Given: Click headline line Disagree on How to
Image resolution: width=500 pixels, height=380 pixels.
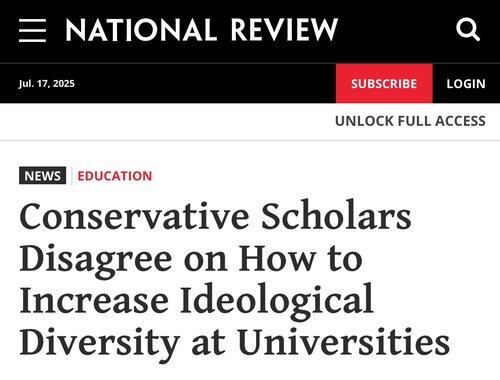Looking at the screenshot, I should pyautogui.click(x=191, y=258).
